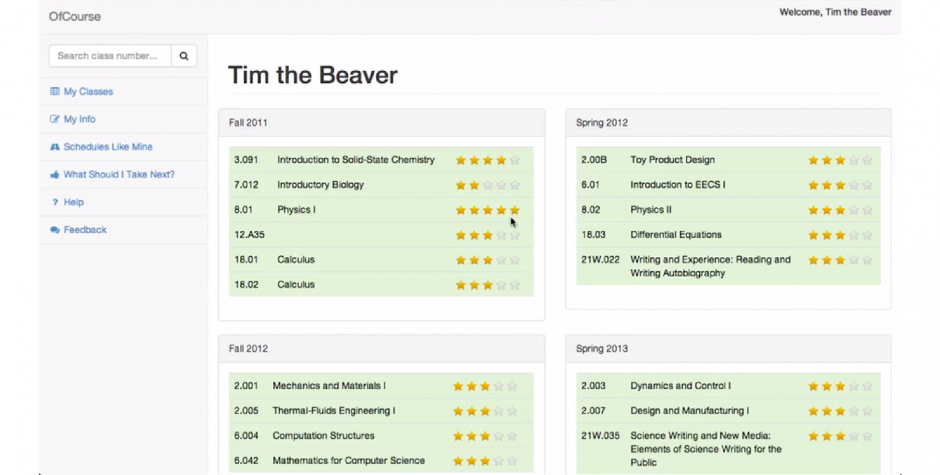
Task: Set Introductory Biology rating to first star
Action: click(461, 185)
